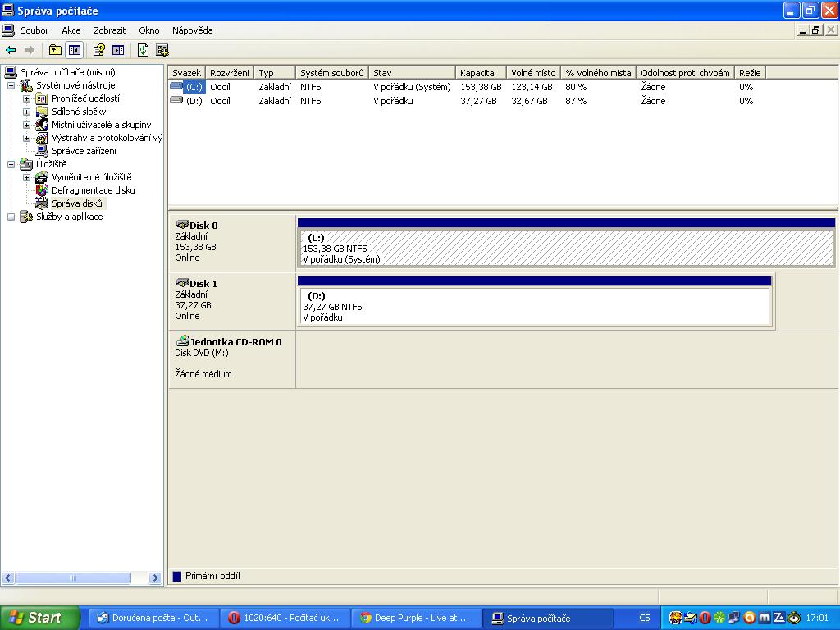Open the Zobrazit menu
The image size is (840, 630).
(109, 30)
